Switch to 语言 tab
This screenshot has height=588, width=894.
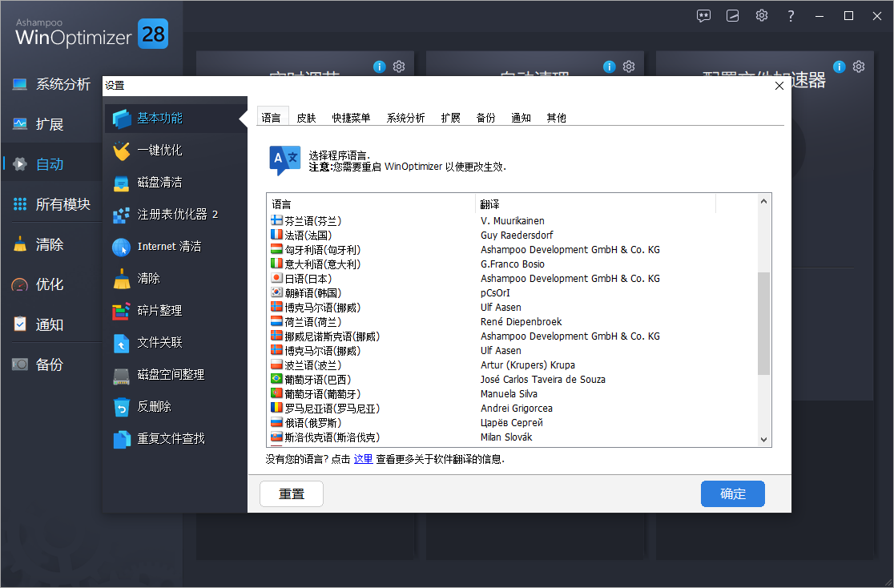272,118
